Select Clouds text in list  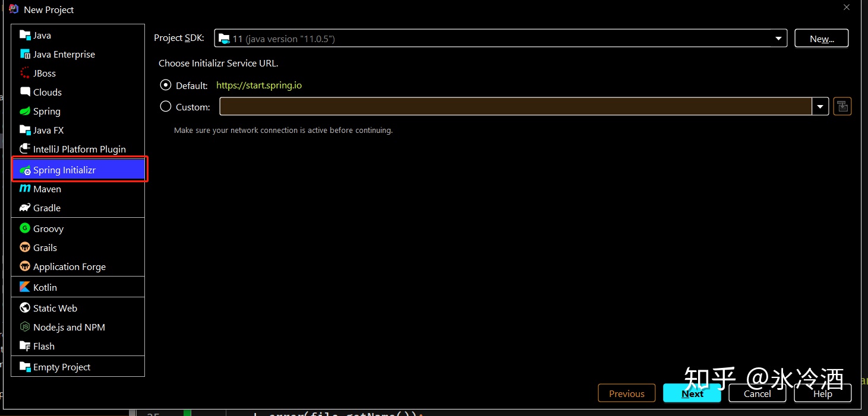(x=48, y=92)
